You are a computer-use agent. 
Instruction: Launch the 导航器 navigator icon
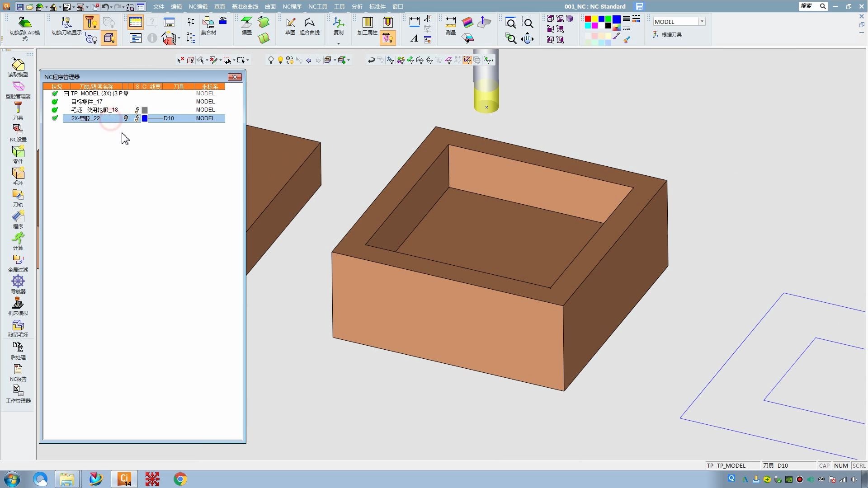pyautogui.click(x=18, y=284)
